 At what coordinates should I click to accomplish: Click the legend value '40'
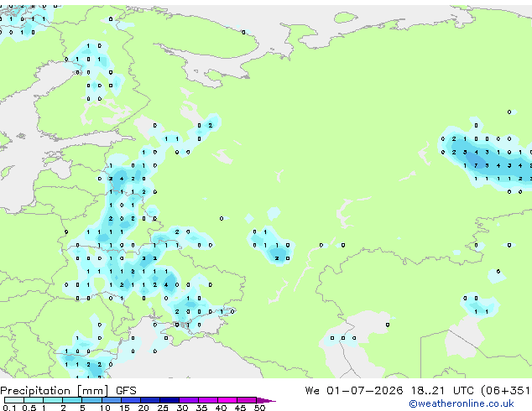[221, 408]
